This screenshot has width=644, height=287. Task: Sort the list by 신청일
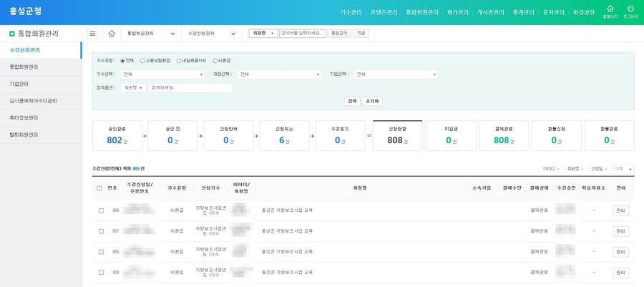point(599,169)
